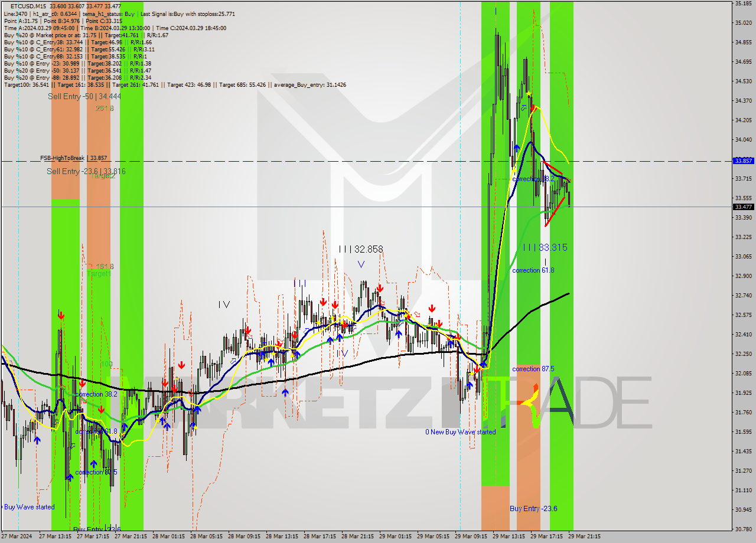Viewport: 756px width, 543px height.
Task: Click the 28 Mar 09:15 time label
Action: tap(244, 537)
